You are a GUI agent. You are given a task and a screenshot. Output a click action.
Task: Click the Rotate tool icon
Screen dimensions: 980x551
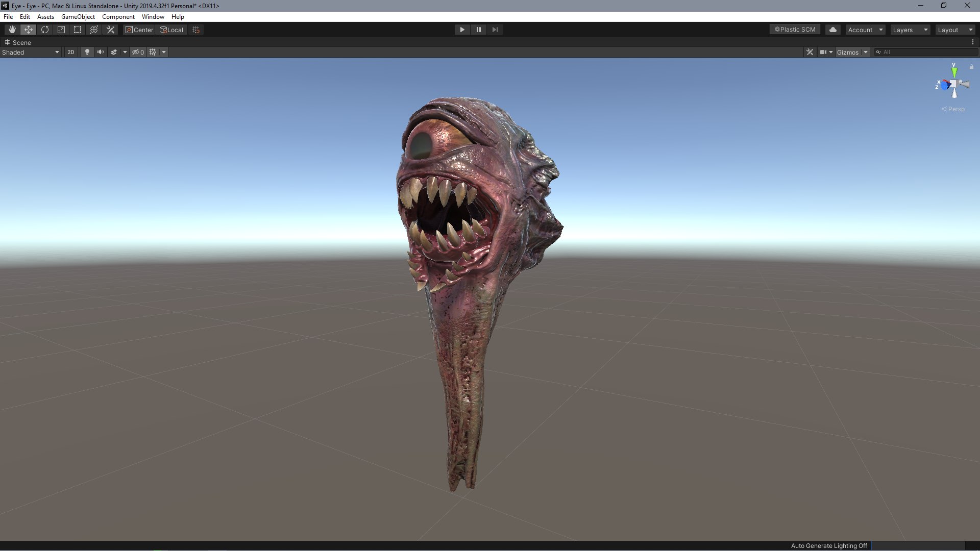pyautogui.click(x=44, y=29)
